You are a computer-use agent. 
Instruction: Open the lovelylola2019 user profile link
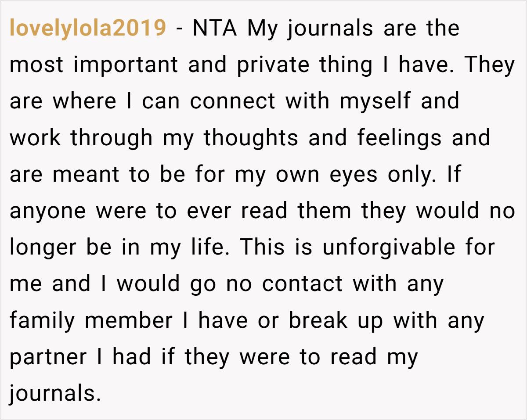coord(88,29)
